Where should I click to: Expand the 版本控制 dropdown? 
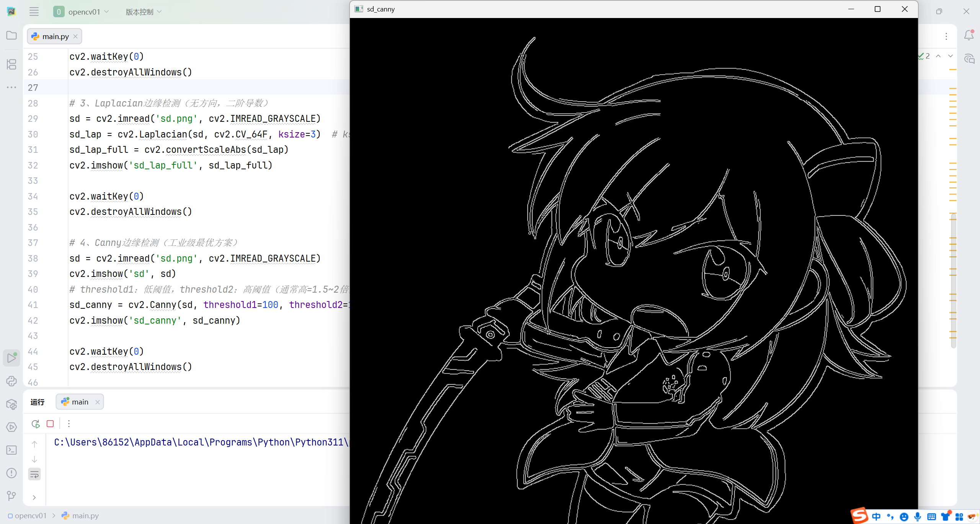pos(144,12)
